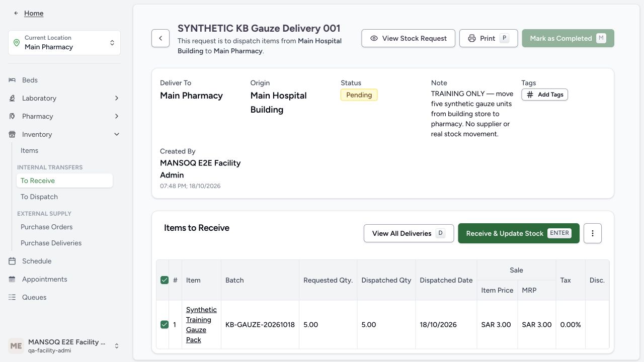Click the Pending status badge
Viewport: 644px width, 362px height.
point(359,95)
